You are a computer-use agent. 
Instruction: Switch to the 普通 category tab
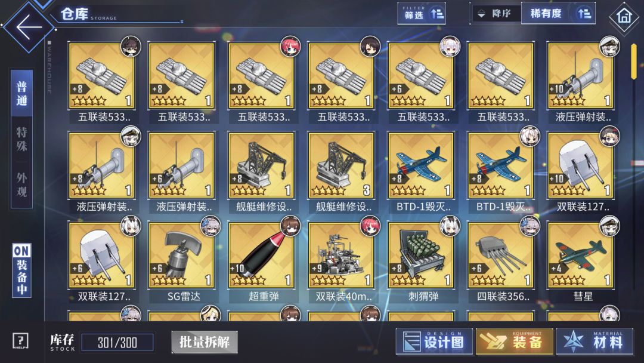(x=22, y=93)
